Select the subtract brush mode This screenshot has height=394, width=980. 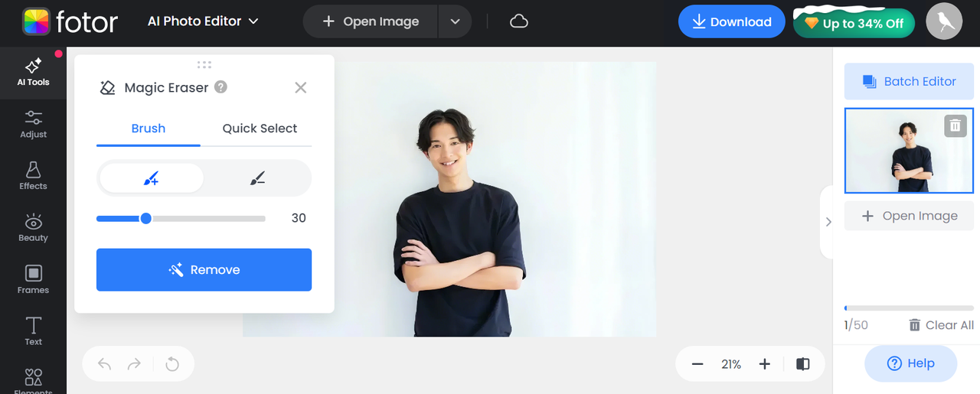[x=257, y=178]
